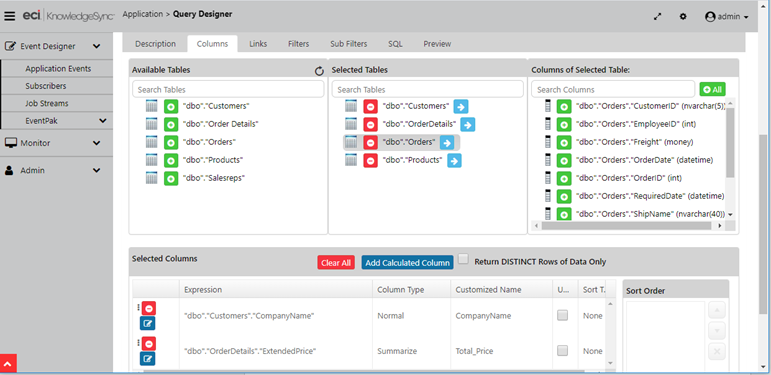The width and height of the screenshot is (771, 375).
Task: Open the SQL tab
Action: 395,44
